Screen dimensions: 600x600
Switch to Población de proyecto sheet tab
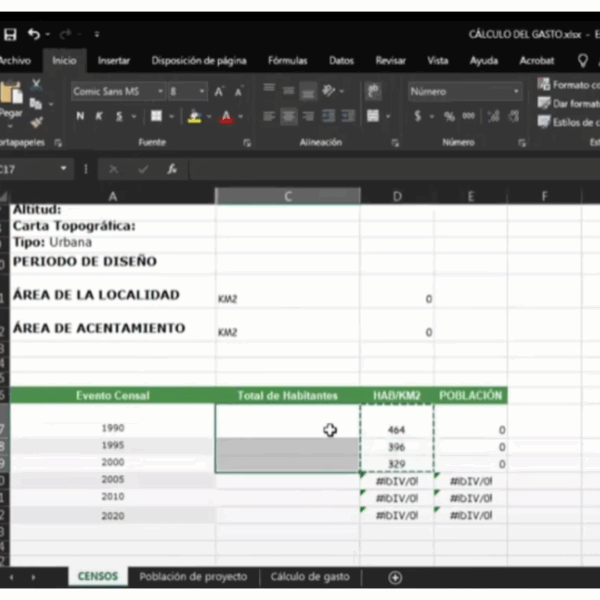point(193,577)
